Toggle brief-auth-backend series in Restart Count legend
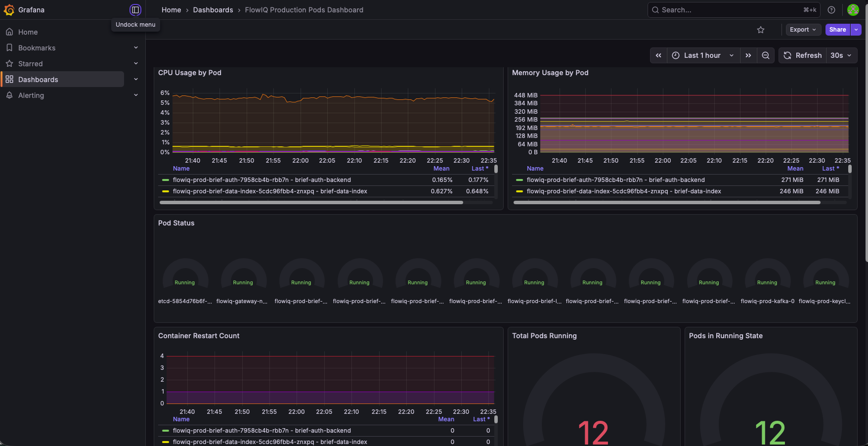The image size is (868, 446). tap(262, 431)
